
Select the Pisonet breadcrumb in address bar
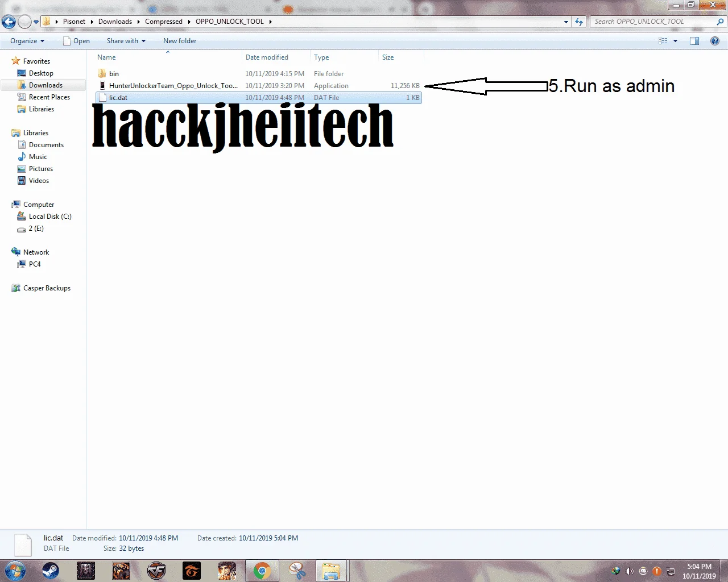(74, 22)
